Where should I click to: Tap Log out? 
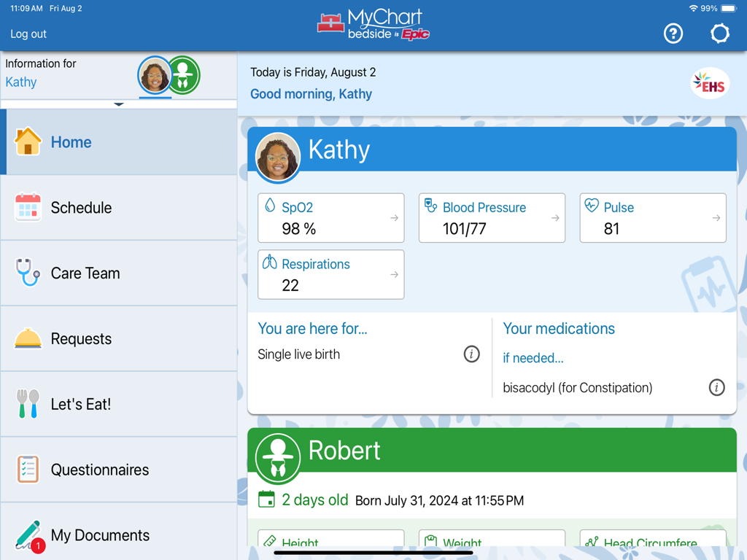point(28,34)
